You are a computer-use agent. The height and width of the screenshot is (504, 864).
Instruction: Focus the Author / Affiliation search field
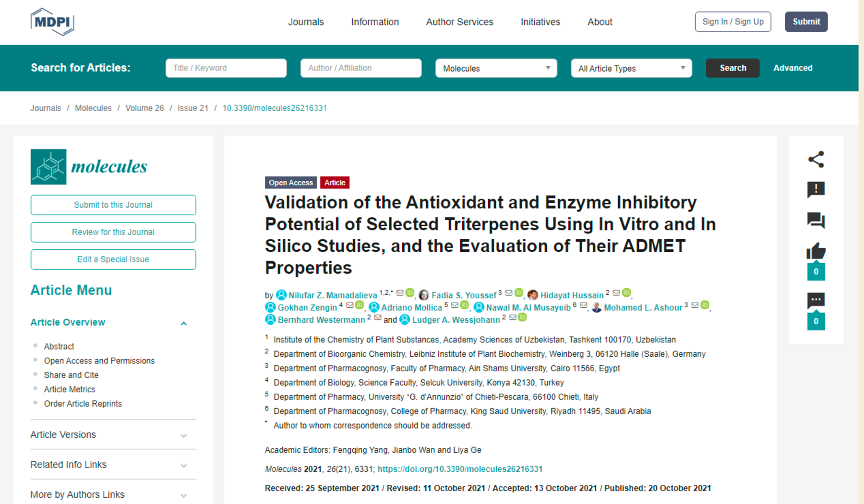pos(361,68)
